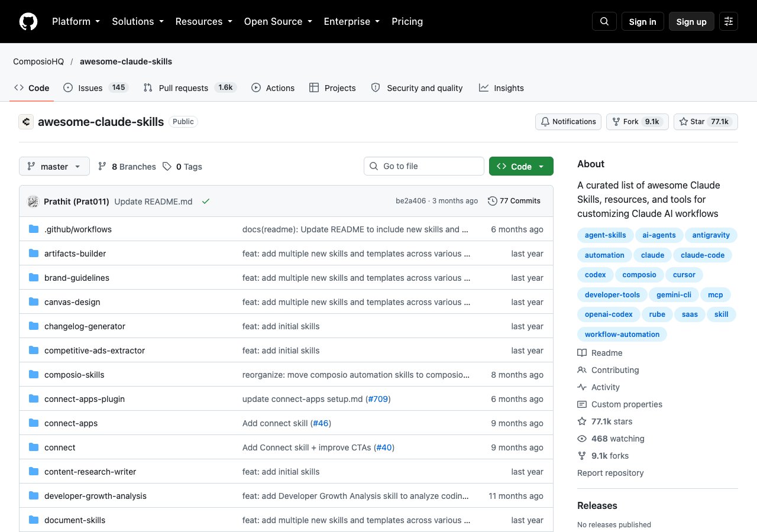The height and width of the screenshot is (532, 757).
Task: Open the #46 pull request link
Action: click(x=321, y=423)
